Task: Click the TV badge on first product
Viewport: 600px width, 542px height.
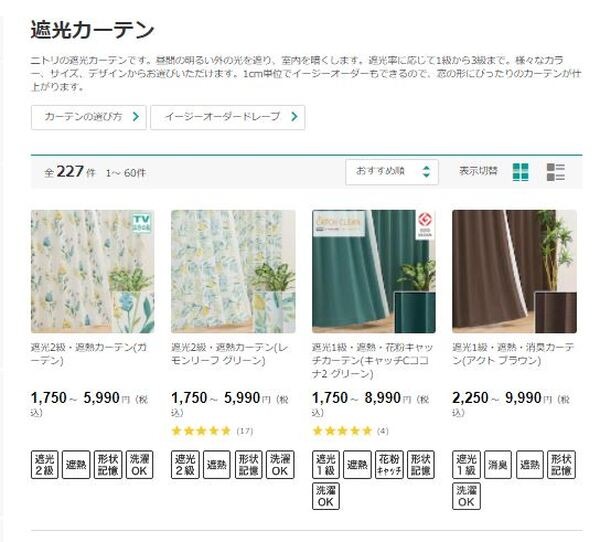Action: click(x=142, y=223)
